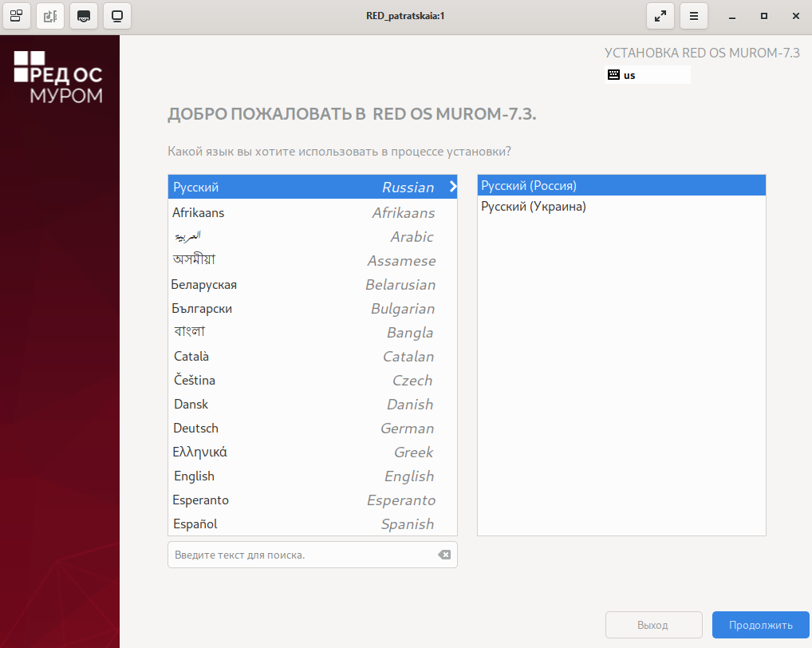The image size is (812, 648).
Task: Select Ελληνικά (Greek) language
Action: pyautogui.click(x=312, y=452)
